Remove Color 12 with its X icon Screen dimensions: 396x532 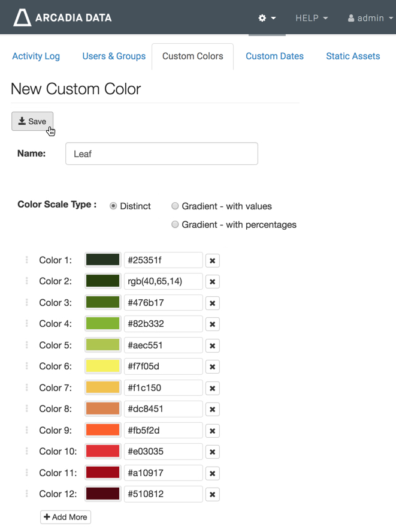click(x=212, y=494)
